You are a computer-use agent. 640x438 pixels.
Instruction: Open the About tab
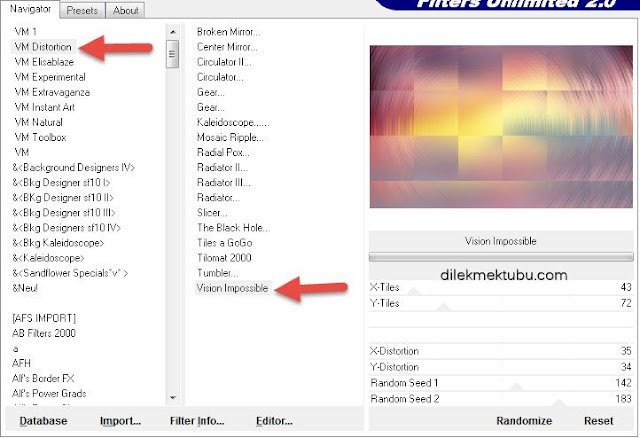[x=126, y=11]
